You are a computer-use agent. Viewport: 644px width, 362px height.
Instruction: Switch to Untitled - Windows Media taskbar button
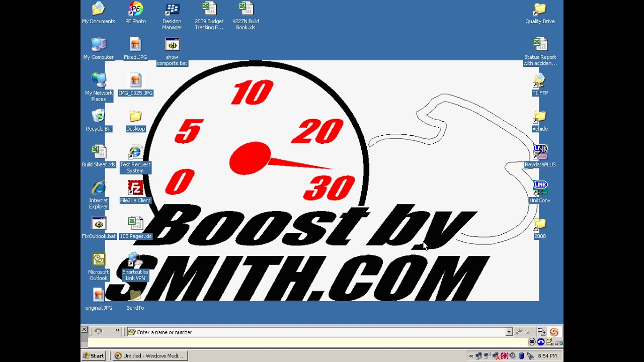click(149, 355)
